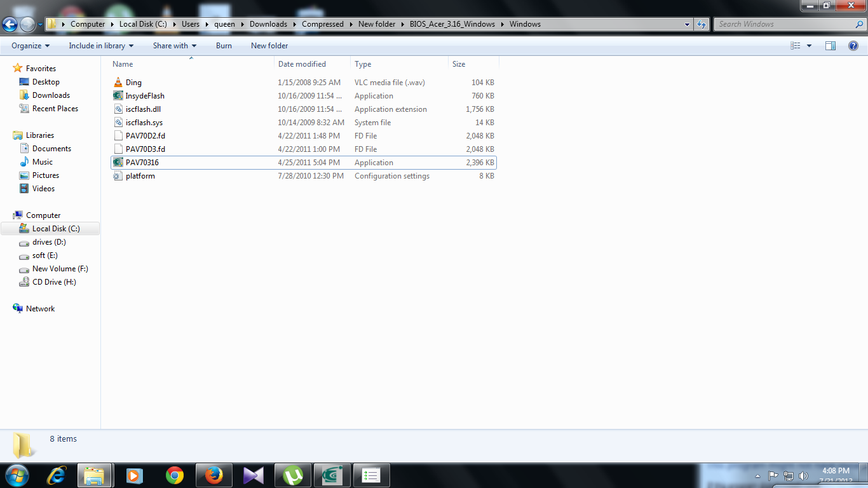Open the Videos library
The height and width of the screenshot is (488, 868).
(44, 189)
